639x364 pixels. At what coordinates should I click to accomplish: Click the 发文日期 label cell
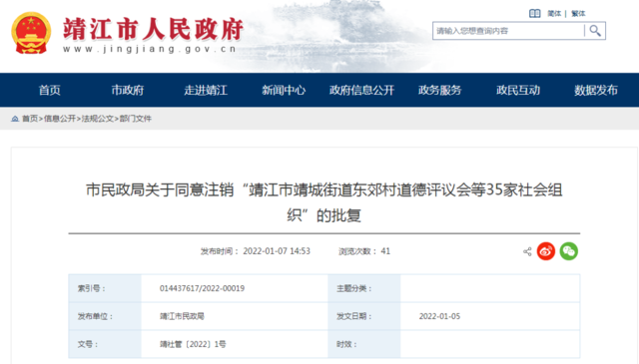[x=363, y=316]
